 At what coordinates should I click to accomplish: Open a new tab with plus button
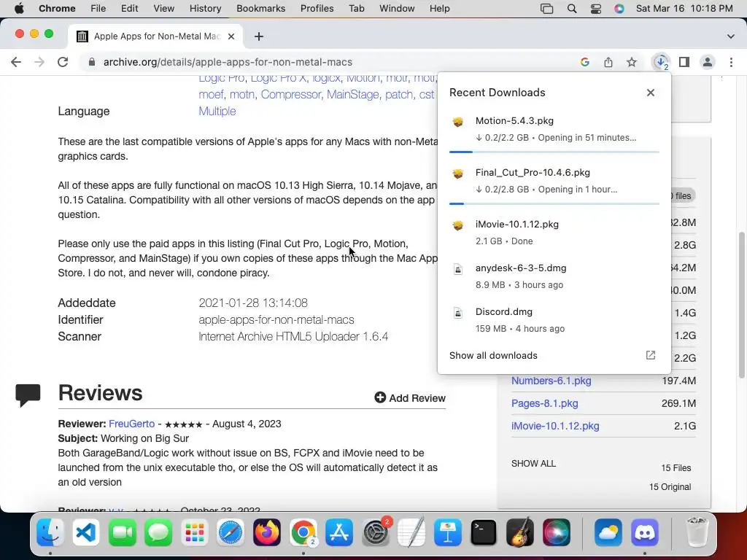(259, 36)
